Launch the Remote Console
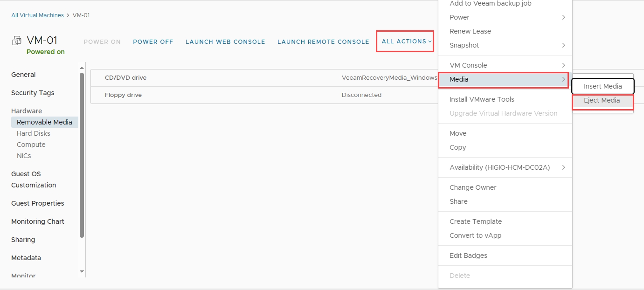This screenshot has width=644, height=290. (323, 42)
